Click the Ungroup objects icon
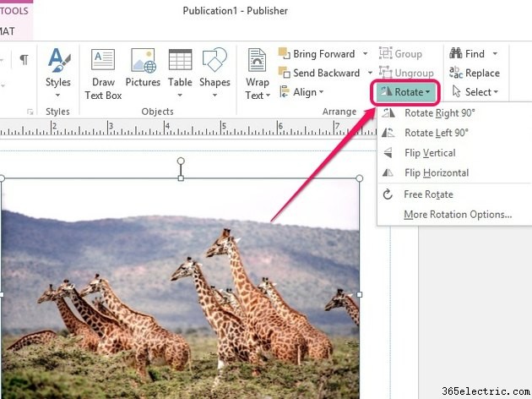The width and height of the screenshot is (532, 399). [x=385, y=73]
